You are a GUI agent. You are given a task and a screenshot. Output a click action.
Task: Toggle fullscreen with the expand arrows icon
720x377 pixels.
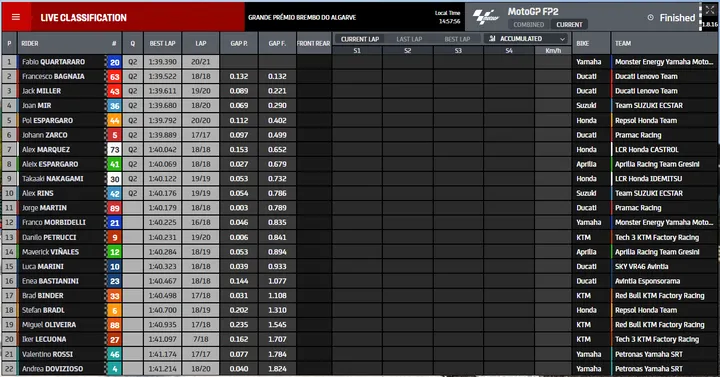click(709, 10)
